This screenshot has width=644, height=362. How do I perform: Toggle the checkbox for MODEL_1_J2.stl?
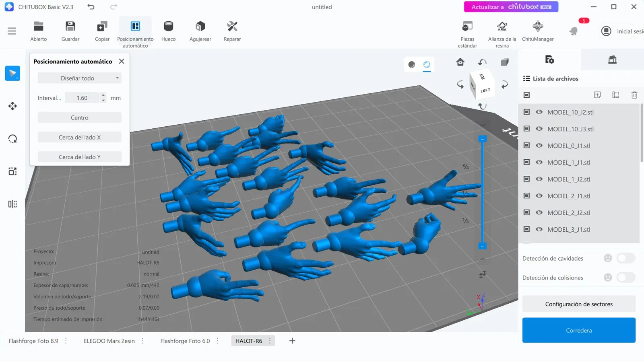[x=526, y=179]
